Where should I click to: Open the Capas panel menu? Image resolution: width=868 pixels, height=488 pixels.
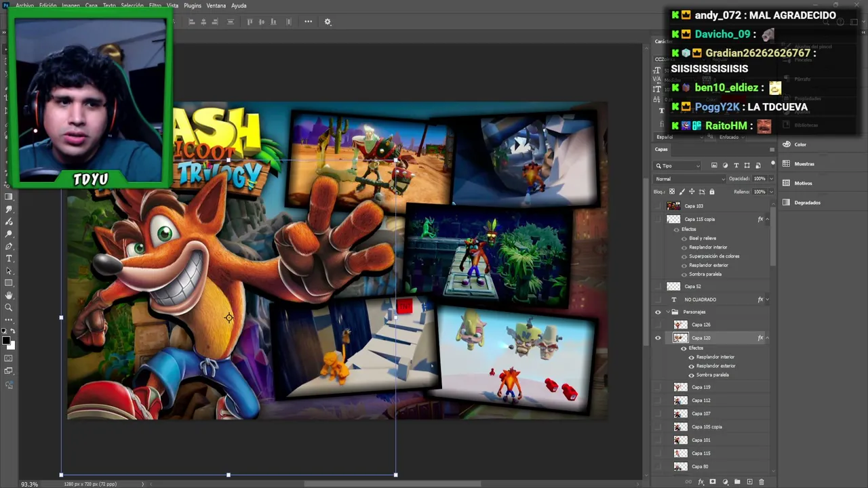(772, 150)
